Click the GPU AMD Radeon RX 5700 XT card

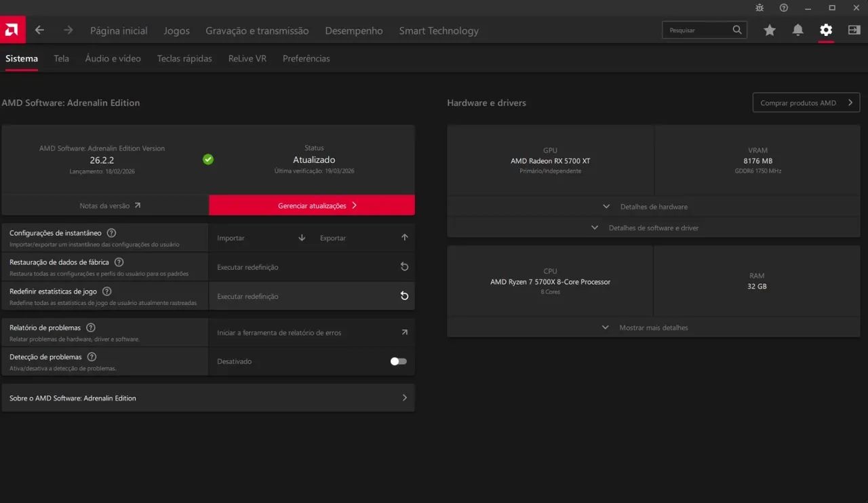551,161
